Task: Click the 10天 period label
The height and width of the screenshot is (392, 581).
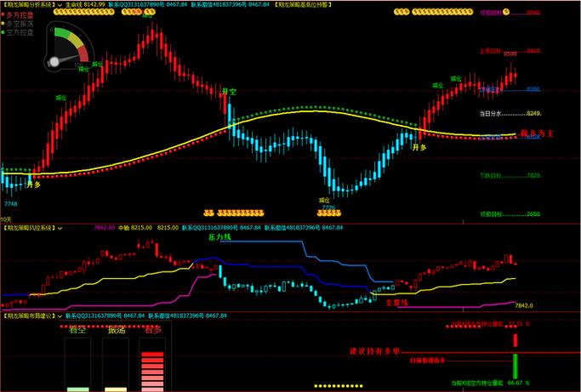Action: click(x=6, y=219)
